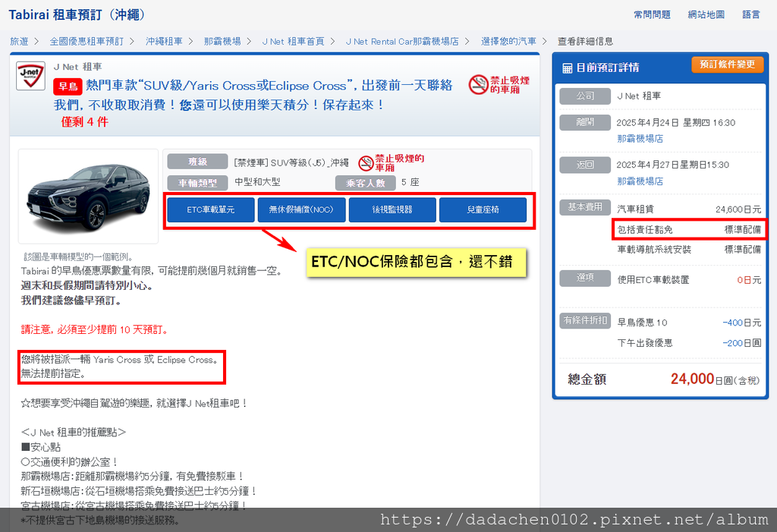Click the <J Net 租車的推薦點> heading
777x532 pixels.
74,433
